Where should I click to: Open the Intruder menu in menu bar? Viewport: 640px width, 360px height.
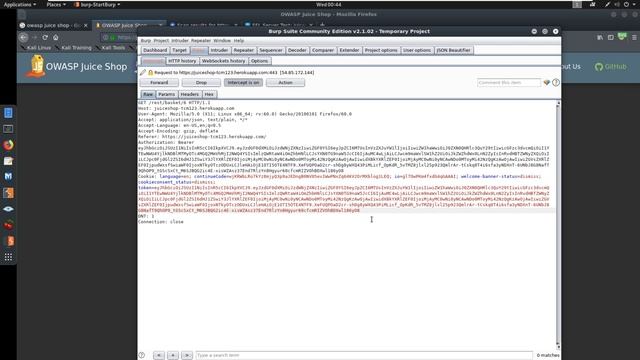pyautogui.click(x=180, y=41)
